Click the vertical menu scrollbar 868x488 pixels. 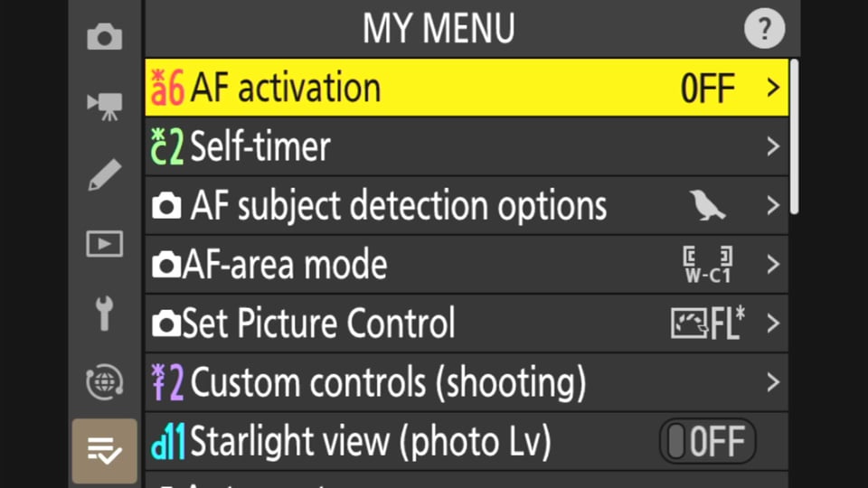coord(795,136)
